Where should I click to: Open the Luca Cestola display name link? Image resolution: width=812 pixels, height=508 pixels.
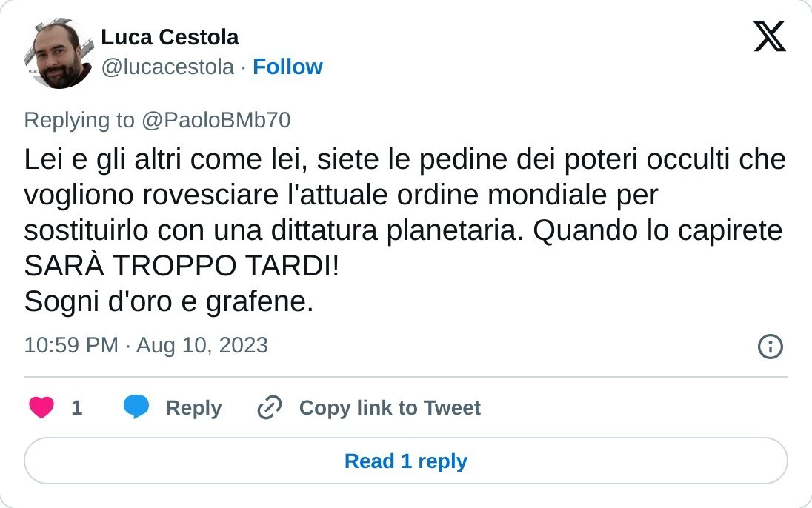pyautogui.click(x=170, y=37)
